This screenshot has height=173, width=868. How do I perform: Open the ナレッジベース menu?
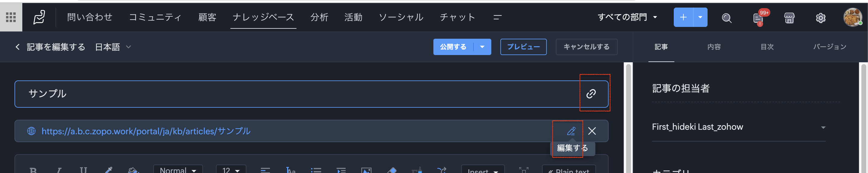pyautogui.click(x=263, y=17)
